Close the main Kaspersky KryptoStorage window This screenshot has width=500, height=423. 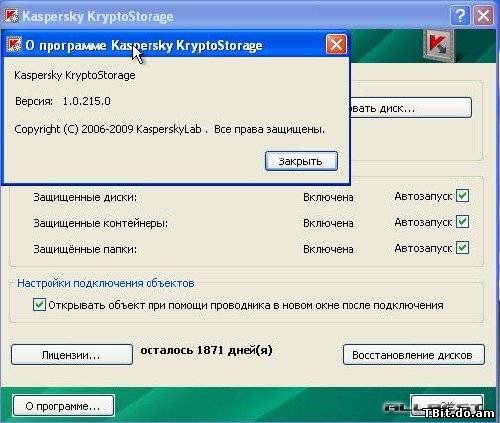pos(483,16)
